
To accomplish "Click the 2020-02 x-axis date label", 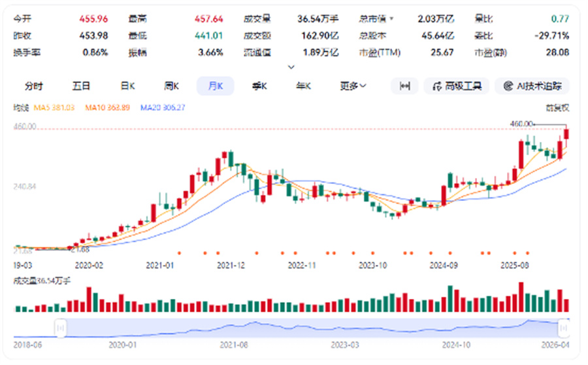I will tap(89, 266).
